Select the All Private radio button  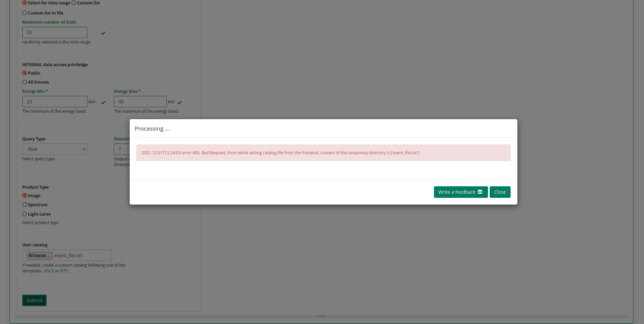(24, 82)
